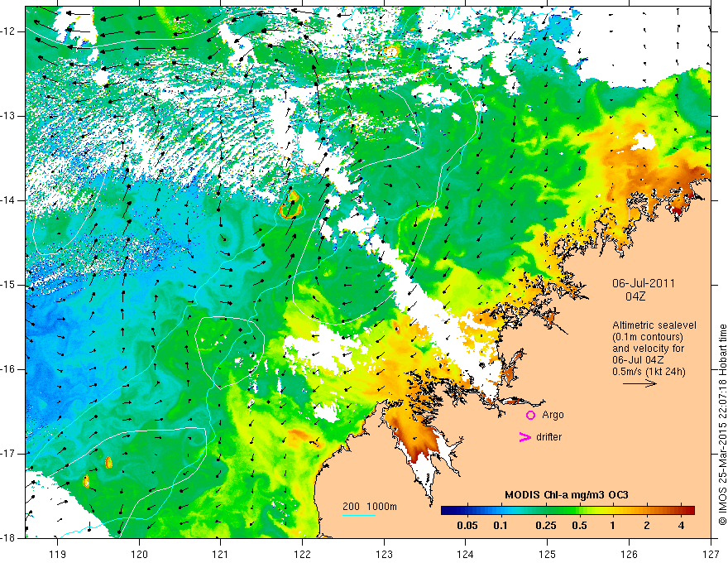
Task: Click the 'and velocity for' caption line
Action: (x=648, y=349)
